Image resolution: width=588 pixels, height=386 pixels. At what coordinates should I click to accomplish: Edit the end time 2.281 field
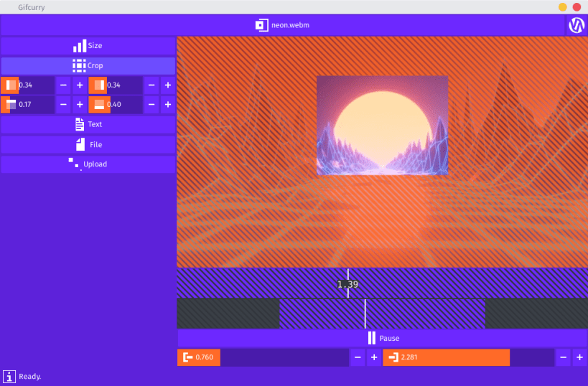tap(468, 357)
